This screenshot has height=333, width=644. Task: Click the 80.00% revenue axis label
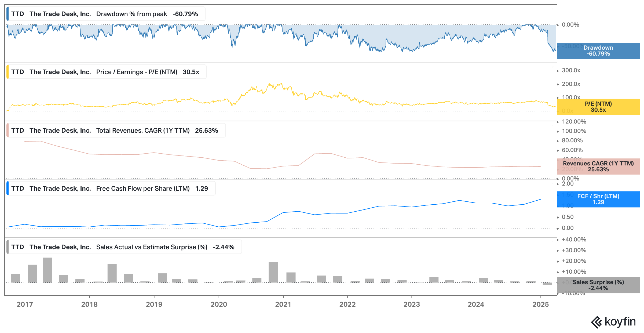point(572,140)
